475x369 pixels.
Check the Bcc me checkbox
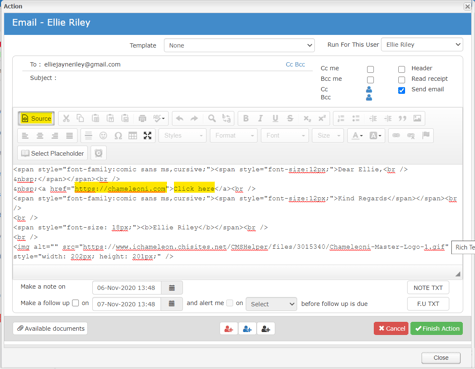(x=370, y=80)
